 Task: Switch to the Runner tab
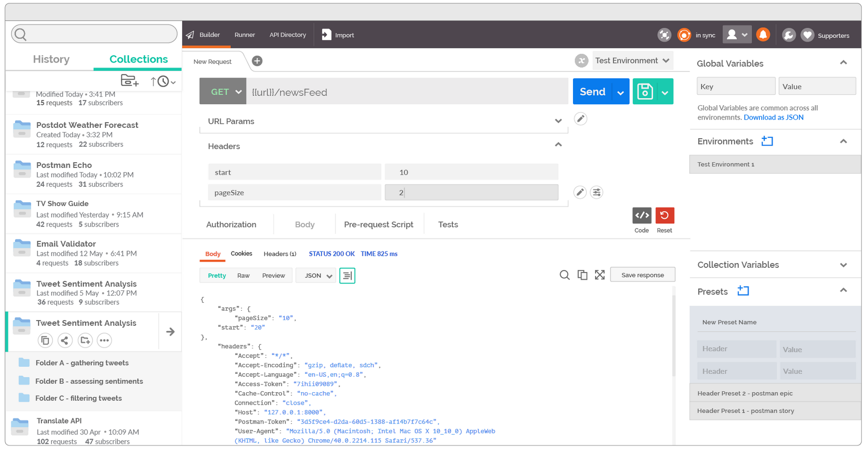point(244,35)
